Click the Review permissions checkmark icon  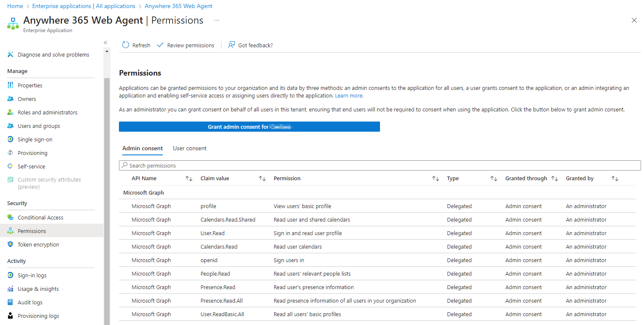pyautogui.click(x=160, y=45)
